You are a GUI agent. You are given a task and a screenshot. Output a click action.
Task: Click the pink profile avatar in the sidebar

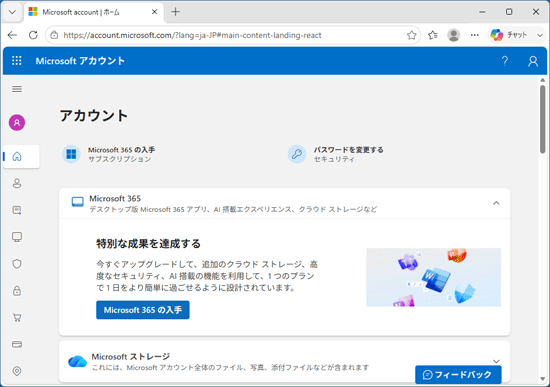[17, 122]
